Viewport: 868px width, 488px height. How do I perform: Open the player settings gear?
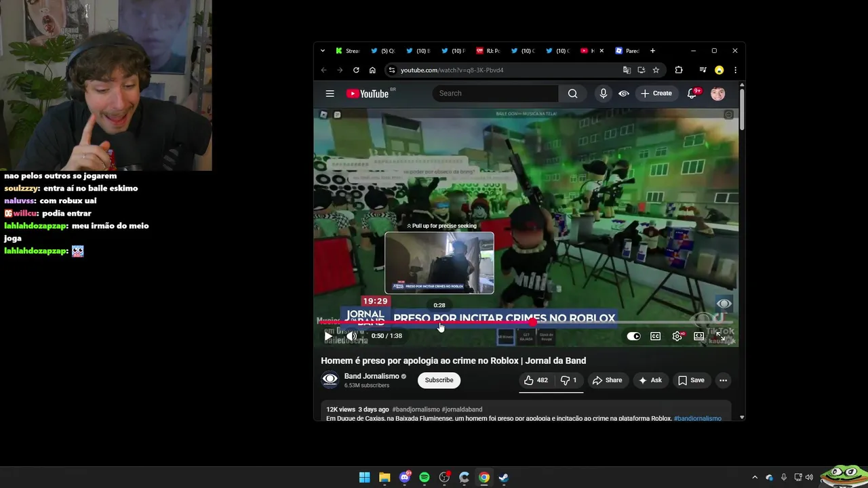[x=677, y=336]
